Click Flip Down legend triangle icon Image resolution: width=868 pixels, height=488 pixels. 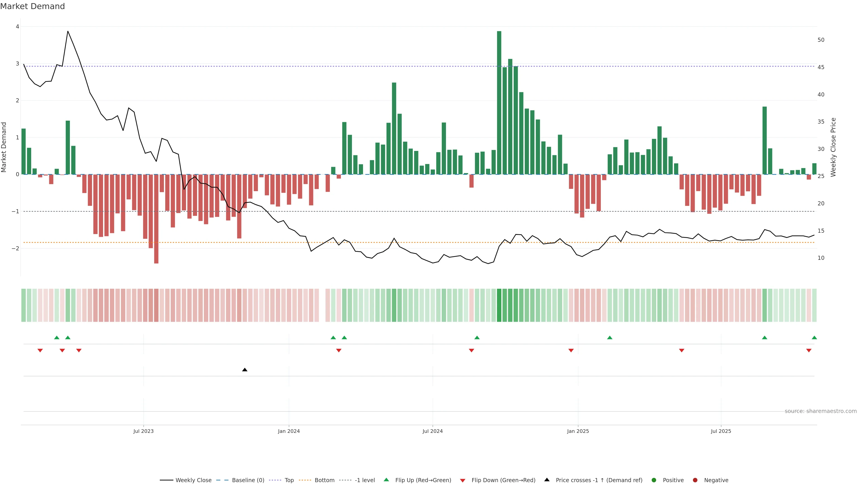[x=463, y=480]
